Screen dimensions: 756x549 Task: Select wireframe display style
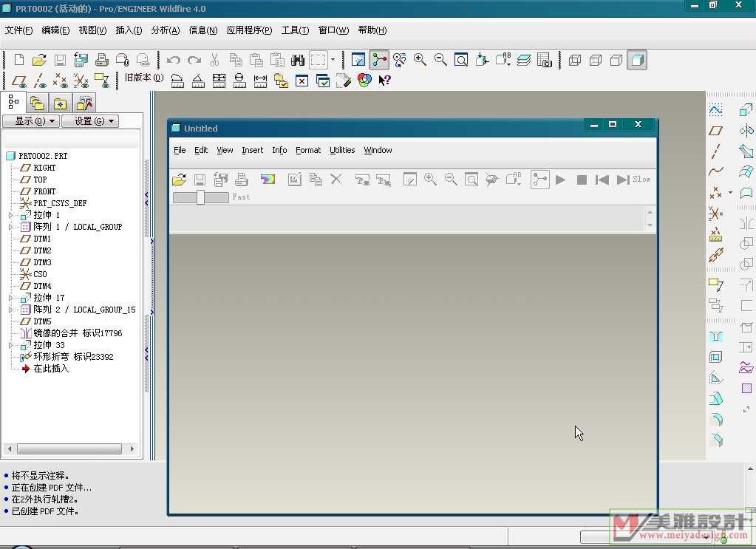pyautogui.click(x=575, y=61)
